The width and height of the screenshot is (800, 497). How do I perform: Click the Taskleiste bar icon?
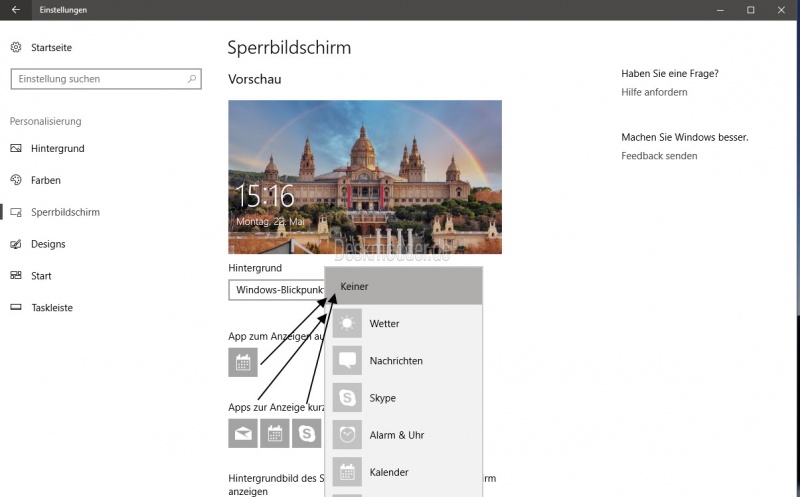pyautogui.click(x=16, y=308)
